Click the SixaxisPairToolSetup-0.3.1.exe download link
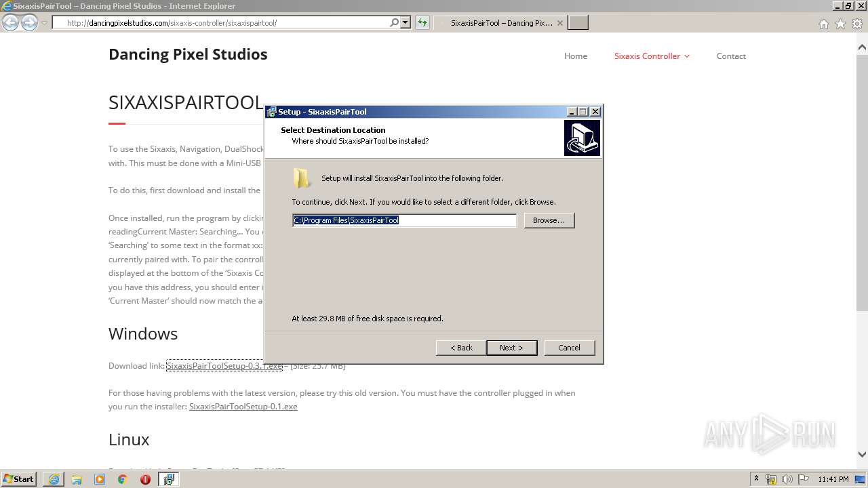Image resolution: width=868 pixels, height=488 pixels. pyautogui.click(x=224, y=366)
